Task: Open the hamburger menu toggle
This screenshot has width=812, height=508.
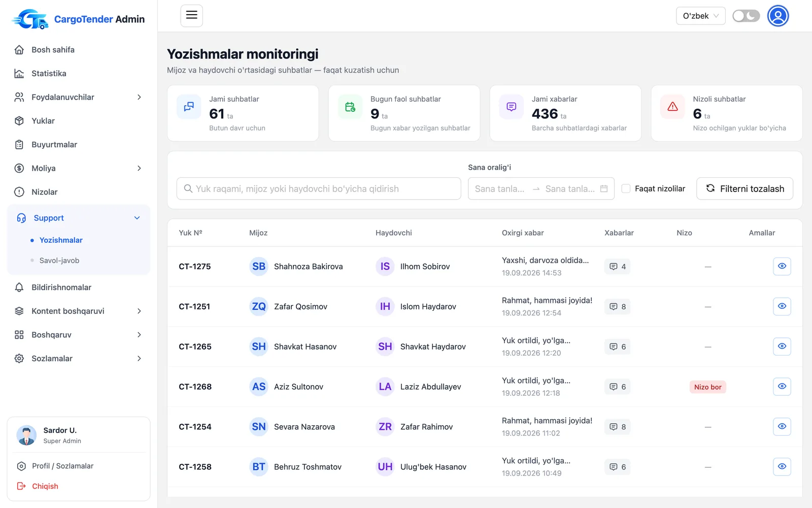Action: [x=191, y=16]
